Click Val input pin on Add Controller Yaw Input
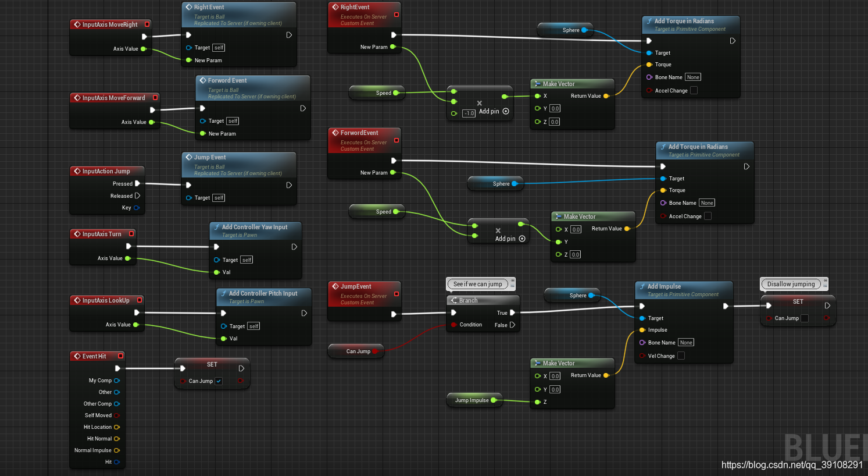The image size is (868, 476). click(x=217, y=272)
